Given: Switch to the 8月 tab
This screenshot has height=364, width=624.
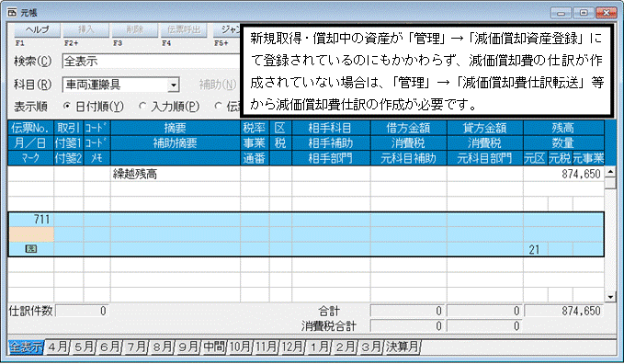Looking at the screenshot, I should (162, 347).
